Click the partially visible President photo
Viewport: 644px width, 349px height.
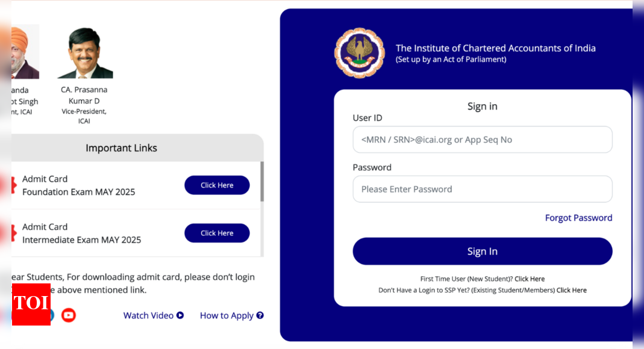[x=25, y=52]
